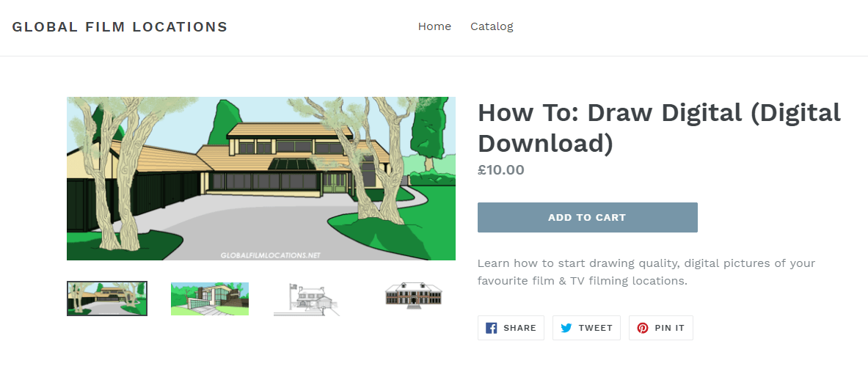Click the Pinterest logo icon

(643, 328)
